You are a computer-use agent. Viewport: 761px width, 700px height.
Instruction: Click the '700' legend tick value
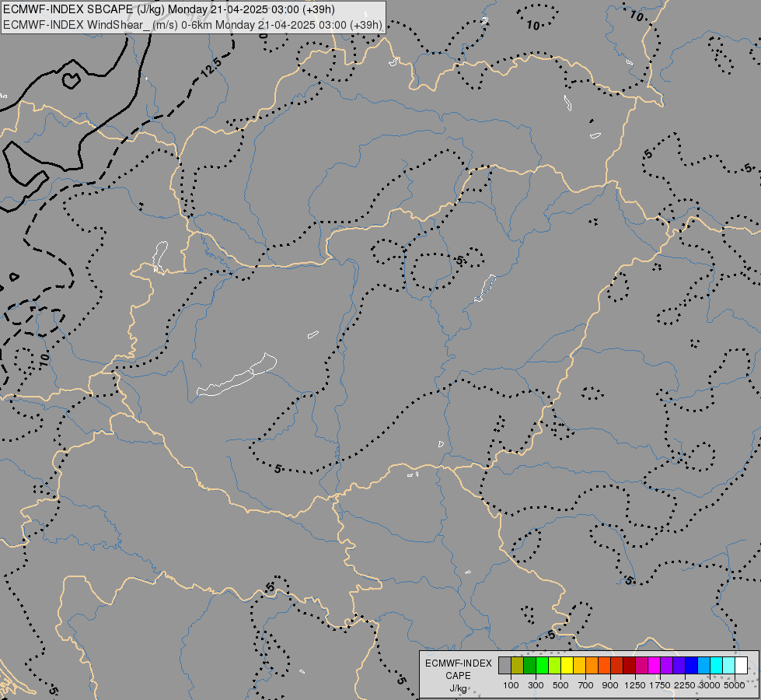[586, 685]
